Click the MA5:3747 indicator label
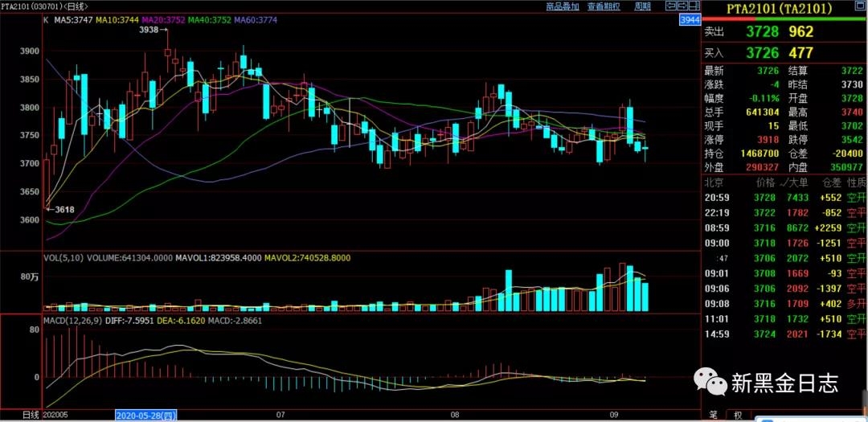This screenshot has width=868, height=422. click(73, 20)
